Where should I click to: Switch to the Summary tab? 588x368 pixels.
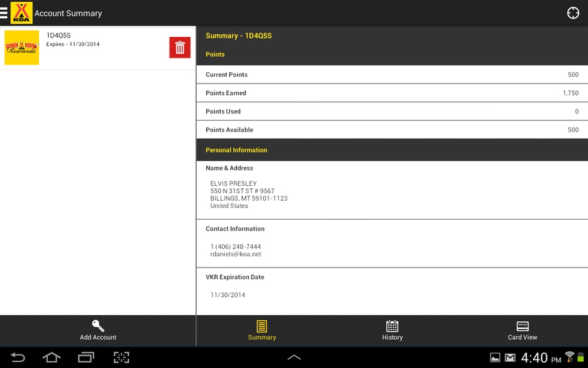tap(262, 331)
